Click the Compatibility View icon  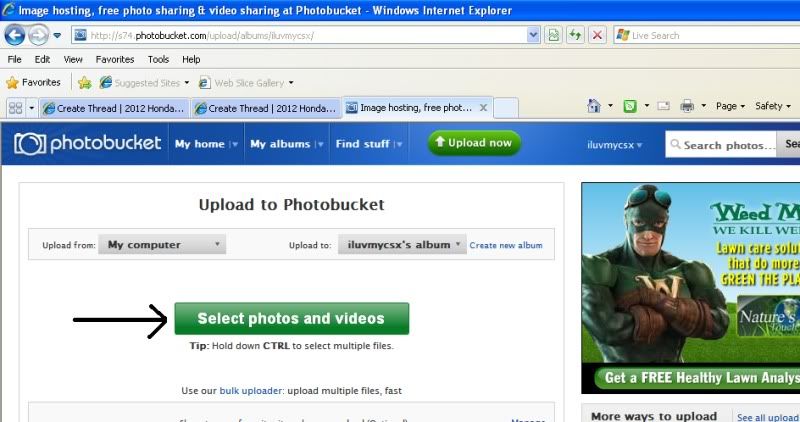pyautogui.click(x=554, y=35)
